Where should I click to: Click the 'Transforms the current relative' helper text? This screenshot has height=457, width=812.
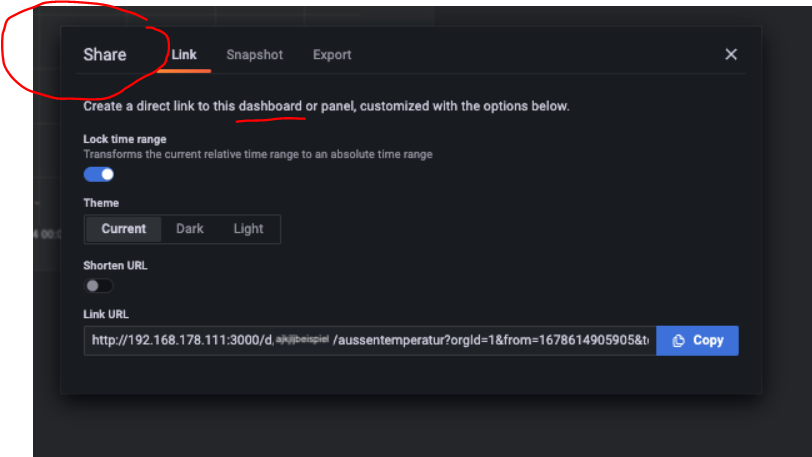coord(258,154)
